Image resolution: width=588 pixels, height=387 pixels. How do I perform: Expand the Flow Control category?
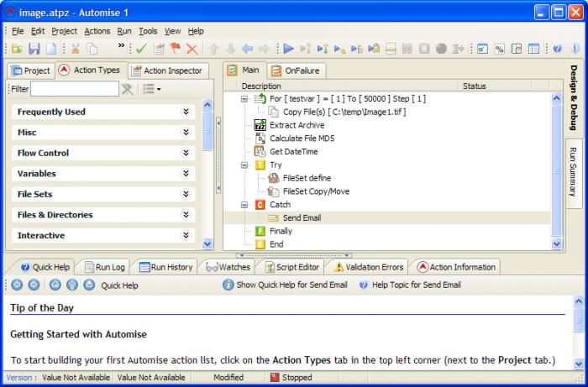click(103, 154)
